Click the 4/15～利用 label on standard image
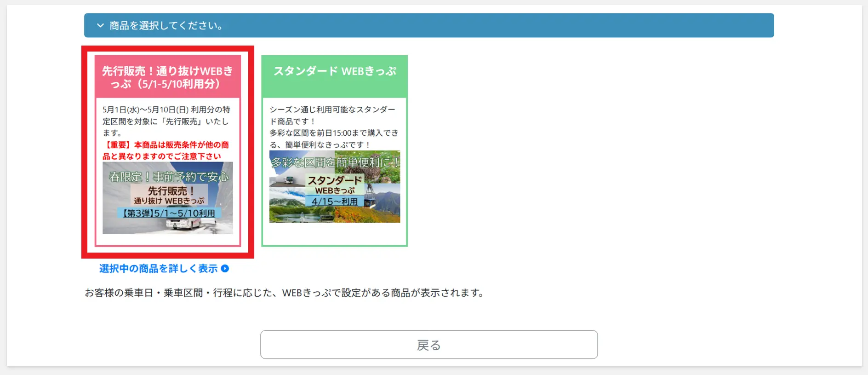Screen dimensions: 868x375 click(334, 202)
